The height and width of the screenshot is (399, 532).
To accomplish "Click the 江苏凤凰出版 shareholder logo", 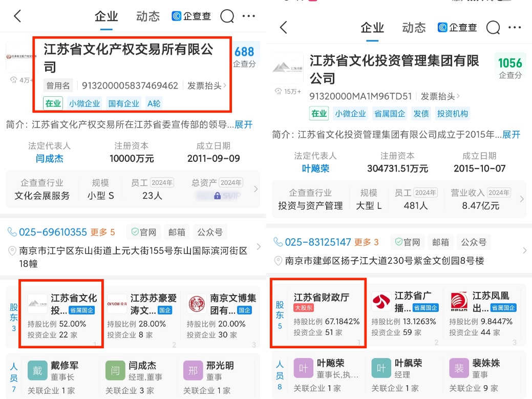I will [x=458, y=302].
